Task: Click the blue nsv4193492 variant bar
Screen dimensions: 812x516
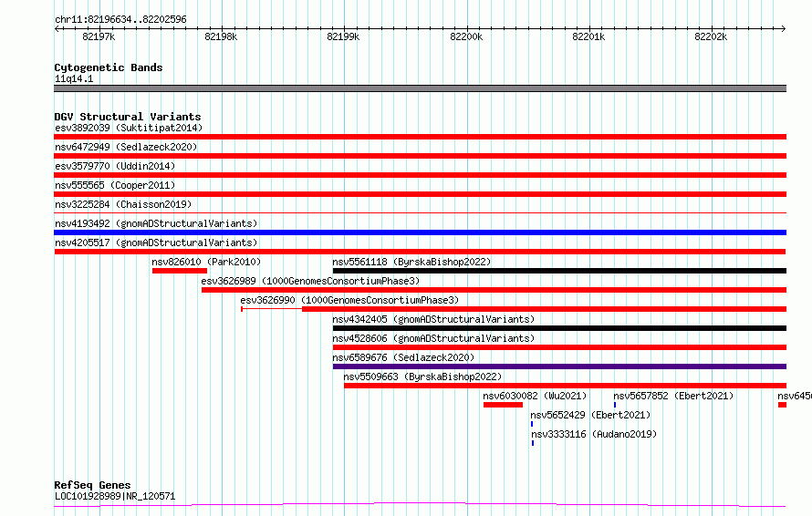Action: (420, 232)
